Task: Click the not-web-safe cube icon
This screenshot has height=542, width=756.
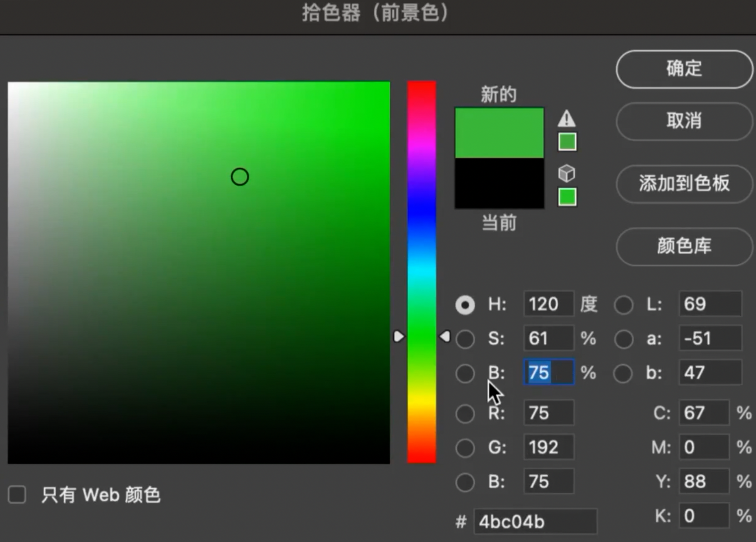Action: 567,174
